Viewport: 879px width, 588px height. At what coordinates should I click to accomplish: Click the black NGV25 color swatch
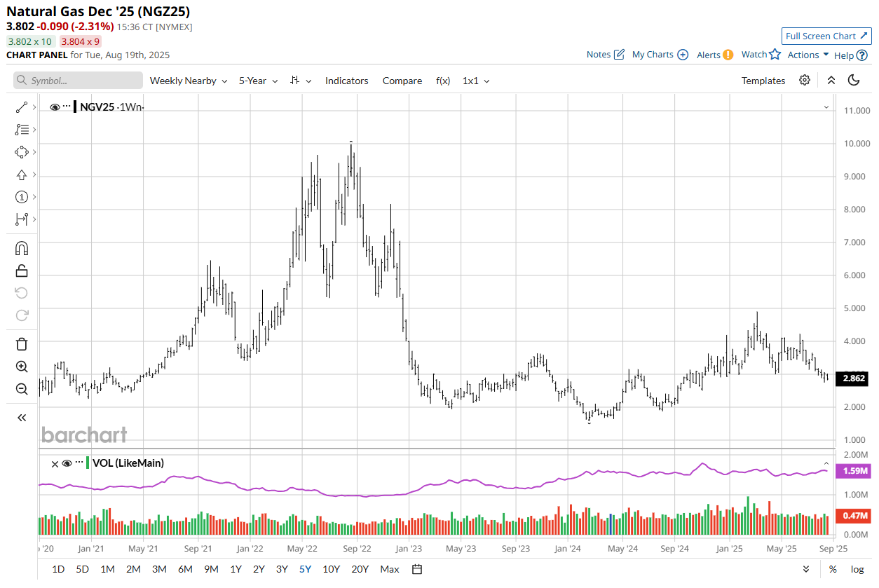pyautogui.click(x=76, y=107)
